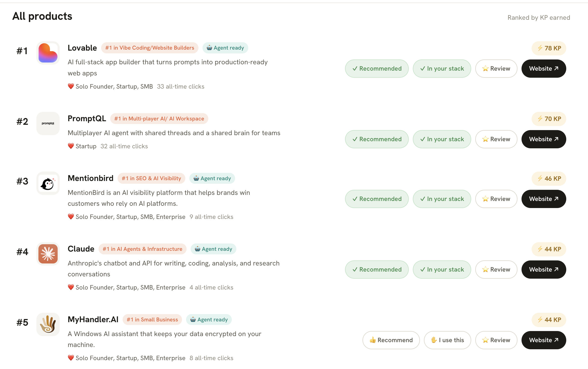Recommend MyHandler.AI
Viewport: 588px width, 369px height.
click(391, 340)
